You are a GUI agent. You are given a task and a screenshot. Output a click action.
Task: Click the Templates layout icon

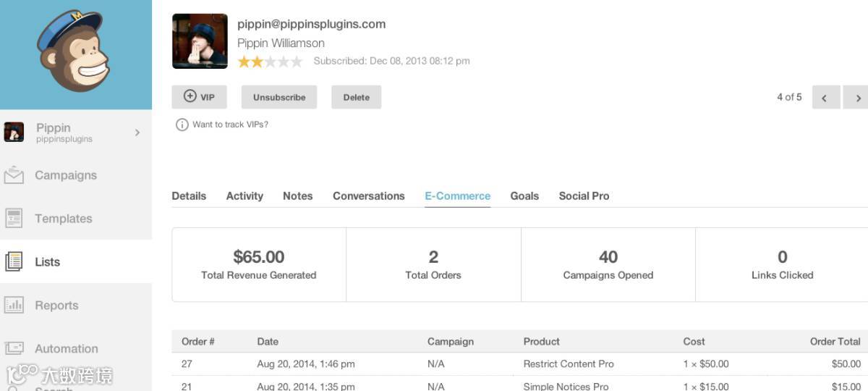tap(14, 218)
